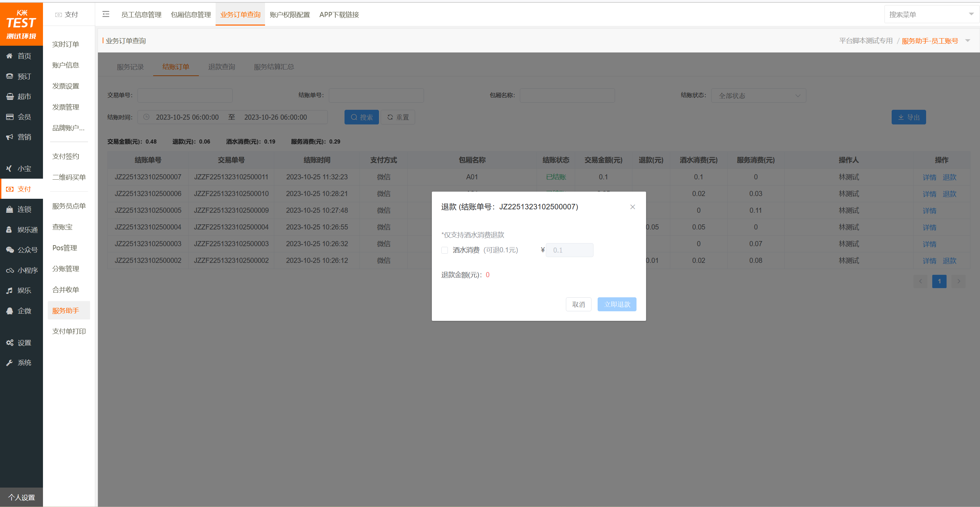Click 详情 for order JZ2251323102500005

(x=929, y=211)
